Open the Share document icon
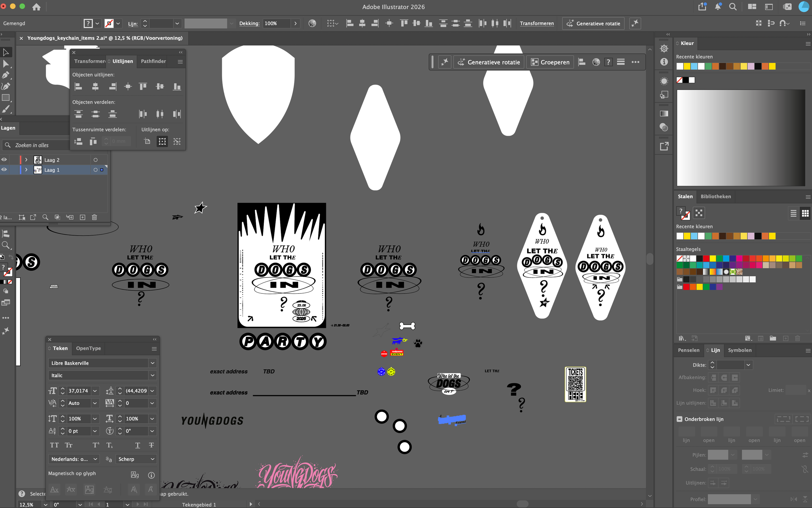Image resolution: width=812 pixels, height=508 pixels. [x=702, y=7]
